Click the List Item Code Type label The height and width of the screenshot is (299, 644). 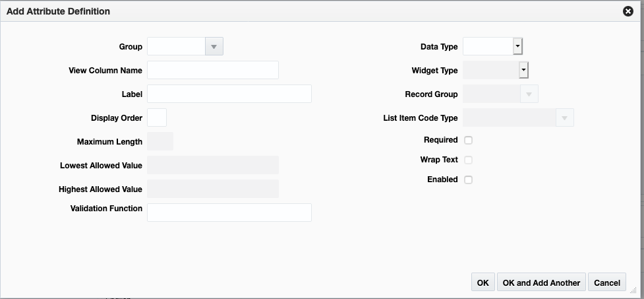421,118
